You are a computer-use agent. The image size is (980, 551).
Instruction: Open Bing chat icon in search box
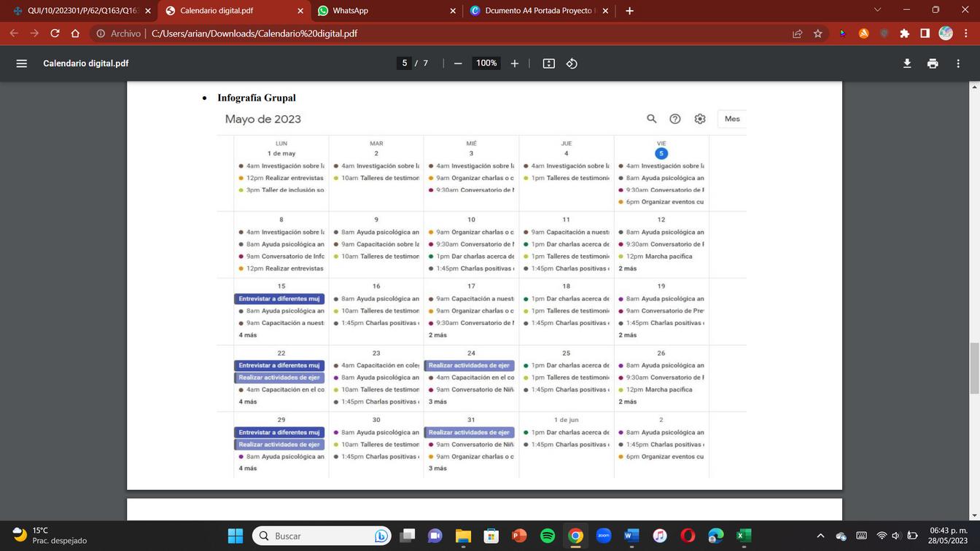coord(381,536)
